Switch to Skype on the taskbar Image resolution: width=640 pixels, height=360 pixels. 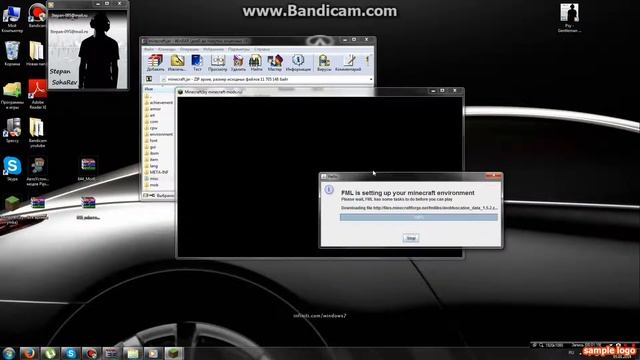coord(71,353)
